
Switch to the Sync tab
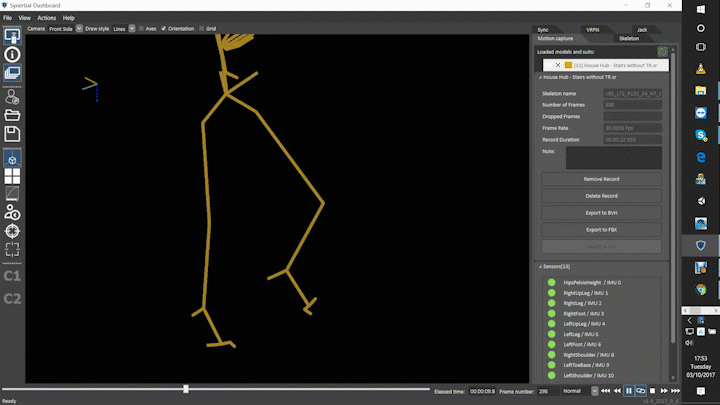(x=543, y=30)
